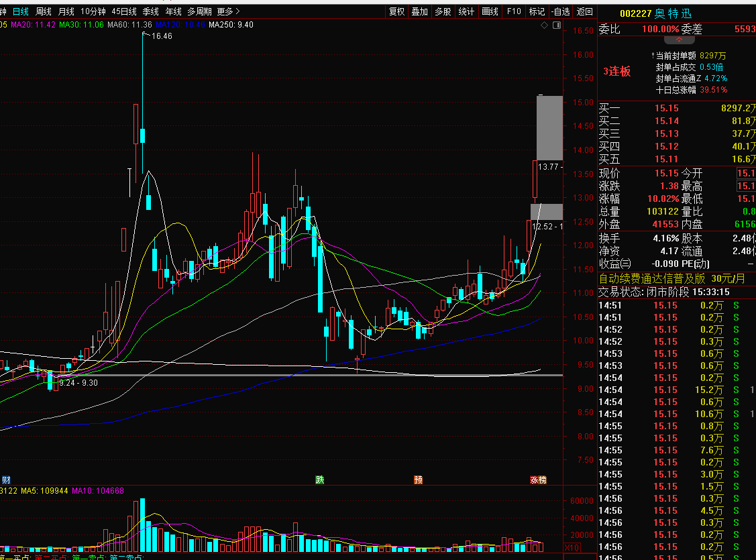Viewport: 756px width, 560px height.
Task: Click the 14:54 trade with 15.2万 volume
Action: 676,390
